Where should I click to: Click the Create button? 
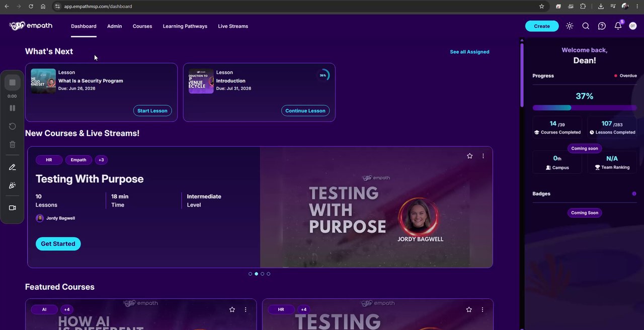pos(542,26)
